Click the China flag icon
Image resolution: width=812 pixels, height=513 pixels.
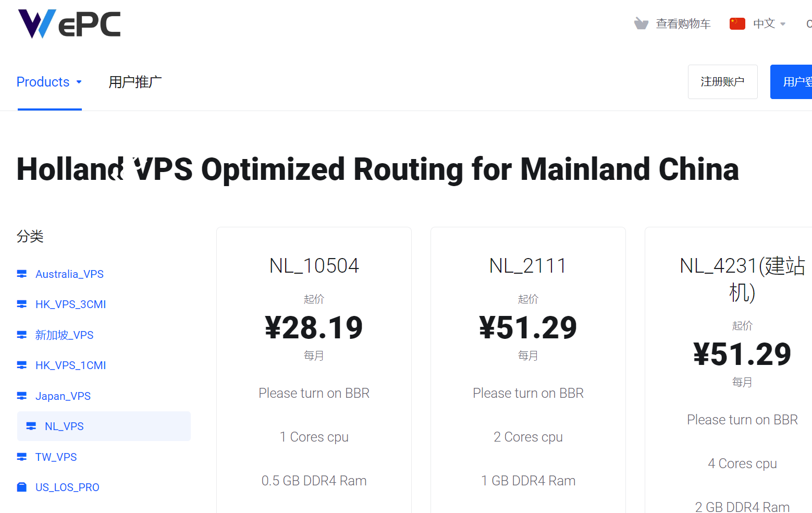coord(736,23)
